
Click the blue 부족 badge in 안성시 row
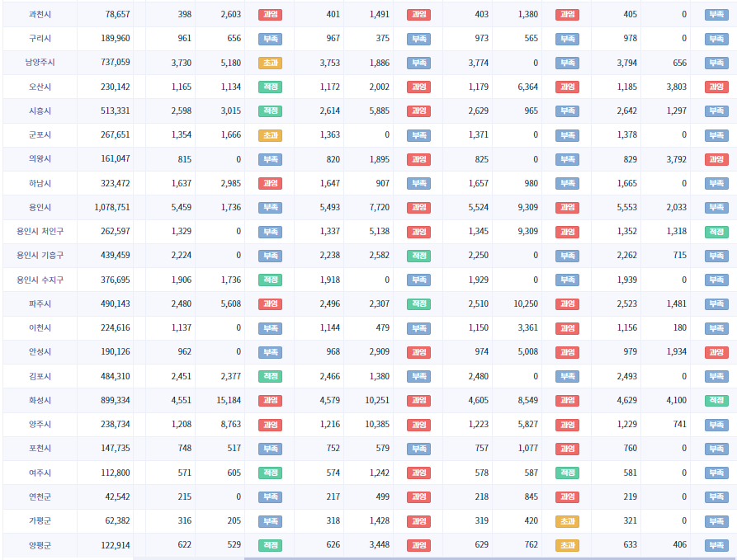click(270, 352)
